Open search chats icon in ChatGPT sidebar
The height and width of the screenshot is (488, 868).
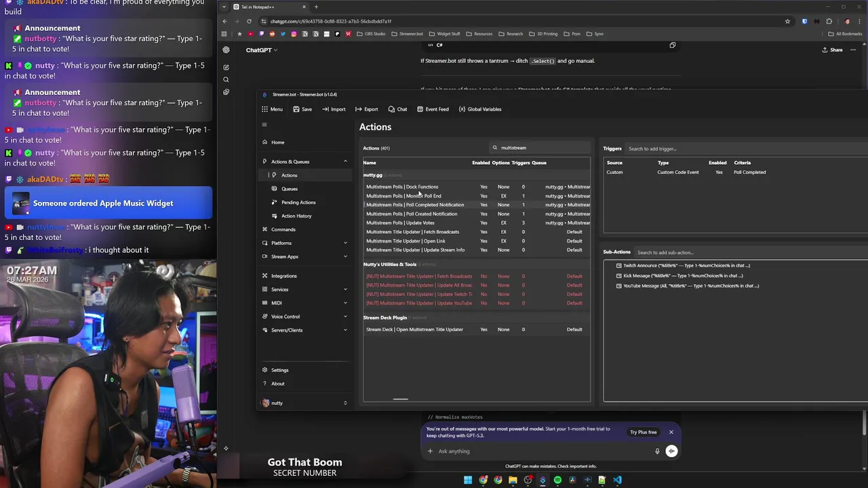226,79
